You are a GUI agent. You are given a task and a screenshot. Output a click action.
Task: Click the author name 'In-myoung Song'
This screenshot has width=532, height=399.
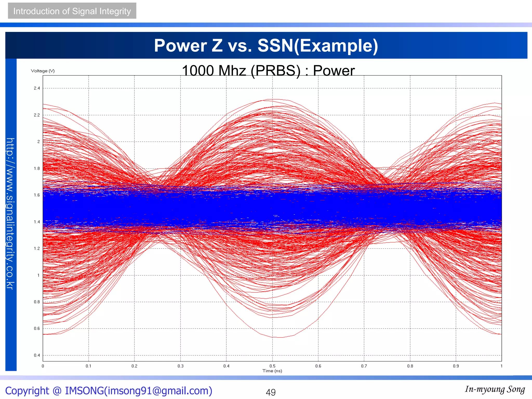pyautogui.click(x=495, y=389)
